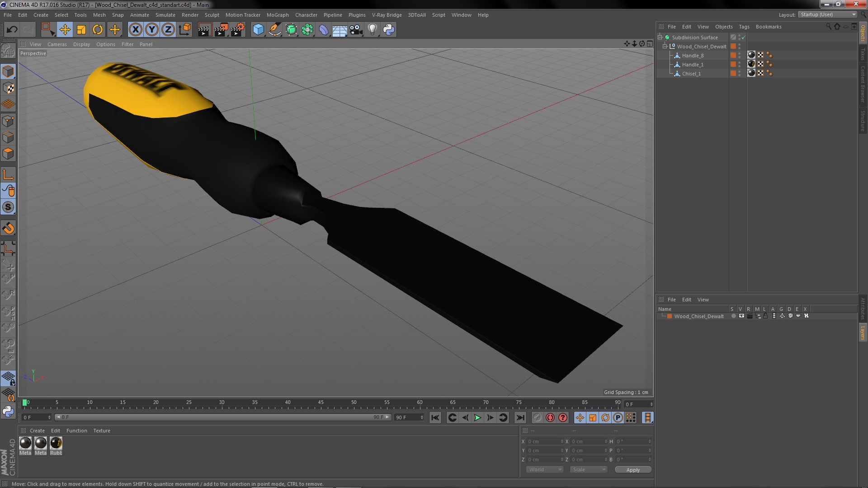Click Wood_Chisel_Dewalt layer color swatch
Image resolution: width=868 pixels, height=488 pixels.
coord(670,316)
